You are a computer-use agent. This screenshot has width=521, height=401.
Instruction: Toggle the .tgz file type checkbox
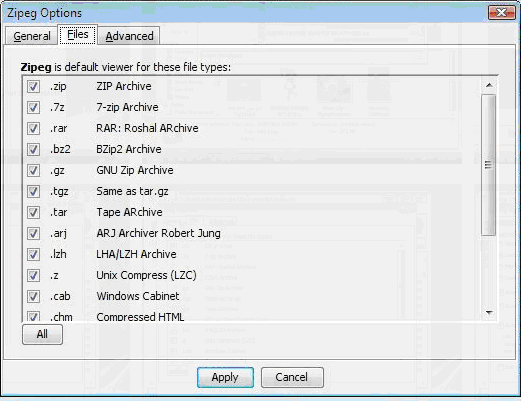pyautogui.click(x=33, y=192)
